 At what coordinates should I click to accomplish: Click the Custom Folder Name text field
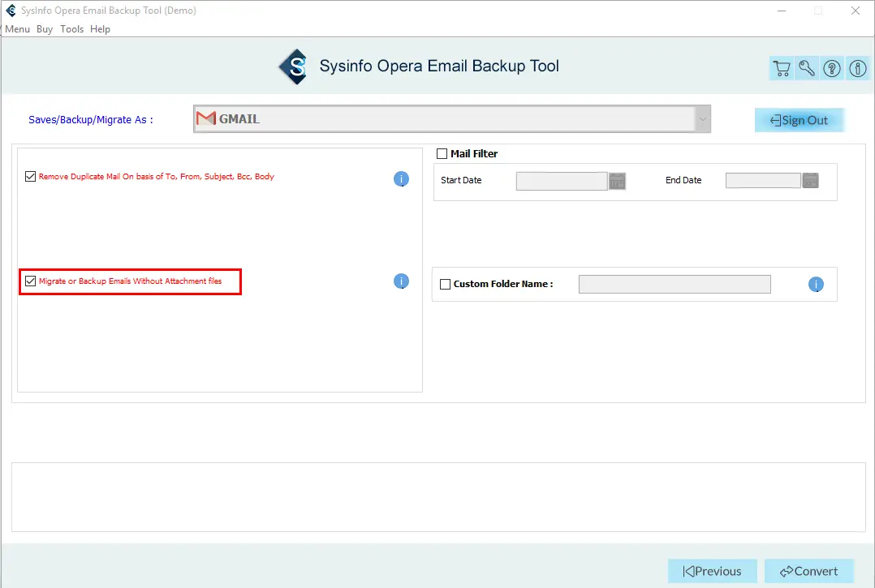pos(675,284)
